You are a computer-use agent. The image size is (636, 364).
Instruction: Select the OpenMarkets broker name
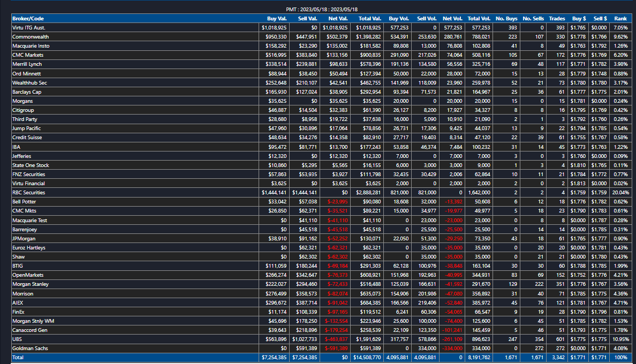28,275
